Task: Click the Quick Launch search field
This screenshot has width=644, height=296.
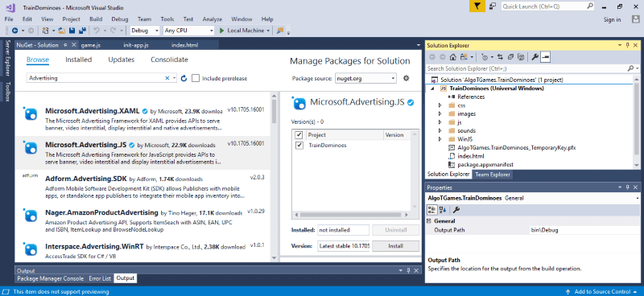Action: click(548, 6)
